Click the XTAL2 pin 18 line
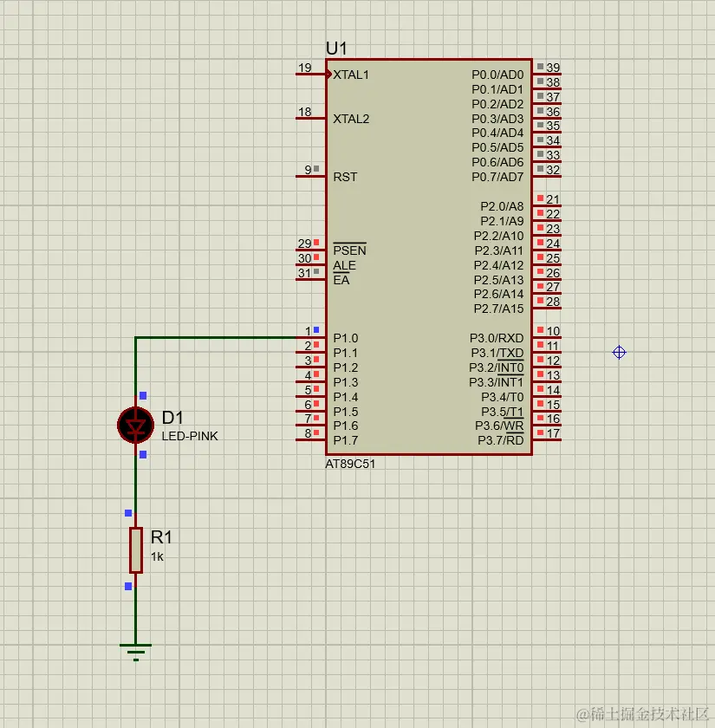The height and width of the screenshot is (728, 715). [x=311, y=119]
